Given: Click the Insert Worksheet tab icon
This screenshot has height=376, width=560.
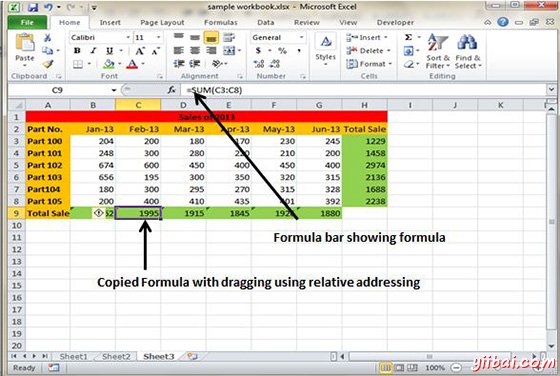Looking at the screenshot, I should point(192,356).
